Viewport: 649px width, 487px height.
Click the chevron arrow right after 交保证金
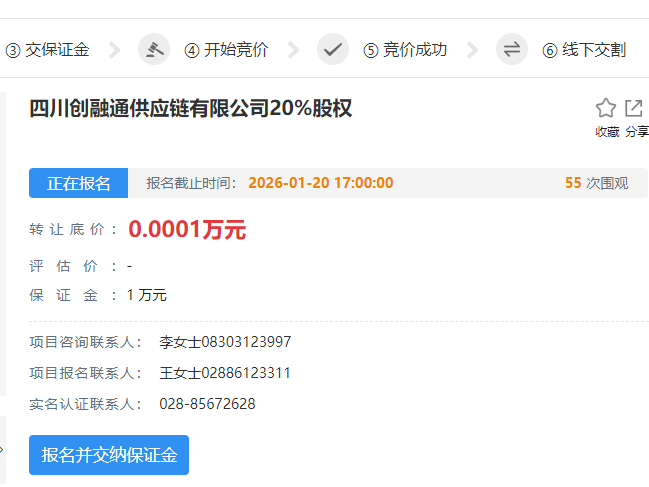(114, 50)
